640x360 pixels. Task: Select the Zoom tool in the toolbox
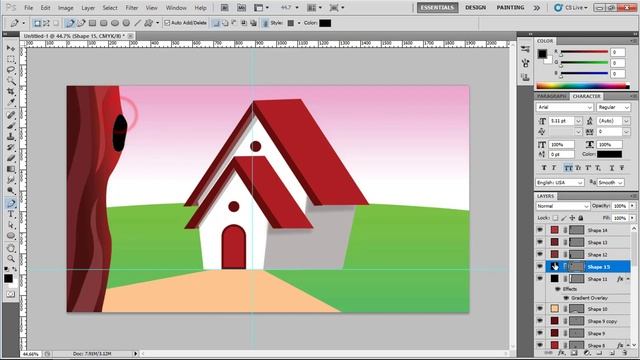[11, 259]
